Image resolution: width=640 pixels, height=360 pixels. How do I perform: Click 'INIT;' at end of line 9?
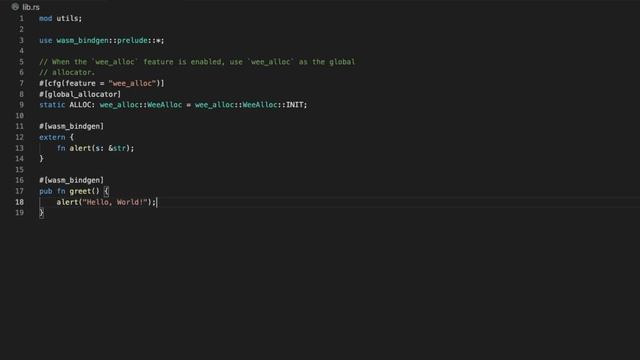pos(297,105)
